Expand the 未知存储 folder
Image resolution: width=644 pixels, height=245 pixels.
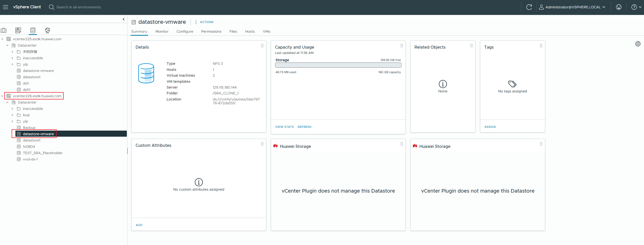click(12, 52)
